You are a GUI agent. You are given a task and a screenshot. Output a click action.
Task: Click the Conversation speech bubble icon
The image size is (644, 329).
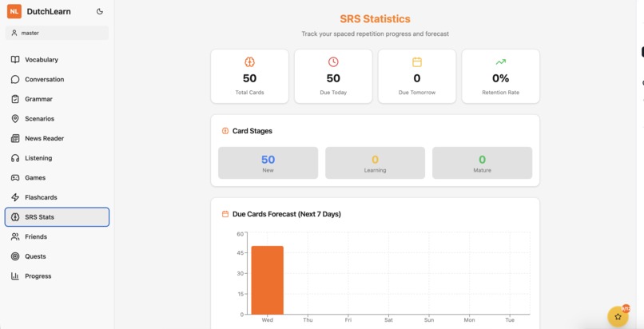15,79
